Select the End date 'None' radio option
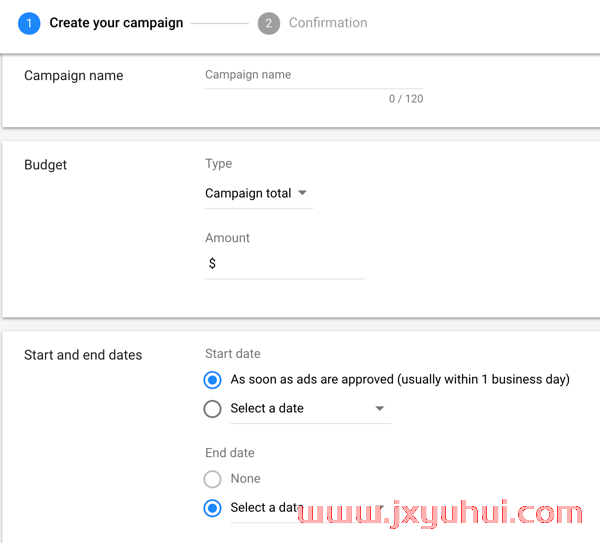 pos(212,479)
